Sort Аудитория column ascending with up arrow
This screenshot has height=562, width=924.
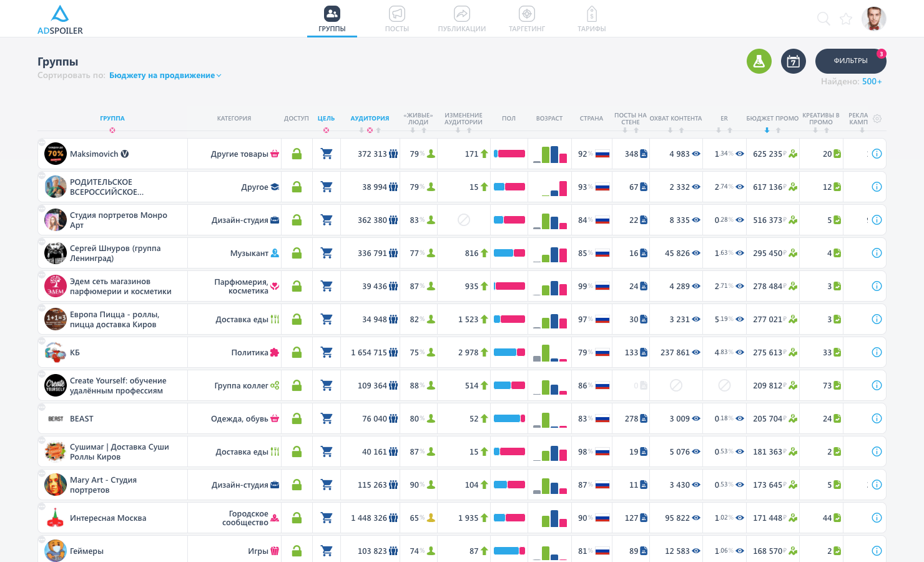click(378, 131)
